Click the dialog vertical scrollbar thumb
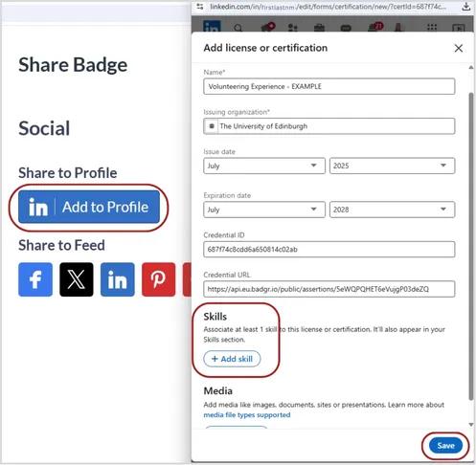This screenshot has height=465, width=476. tap(471, 246)
